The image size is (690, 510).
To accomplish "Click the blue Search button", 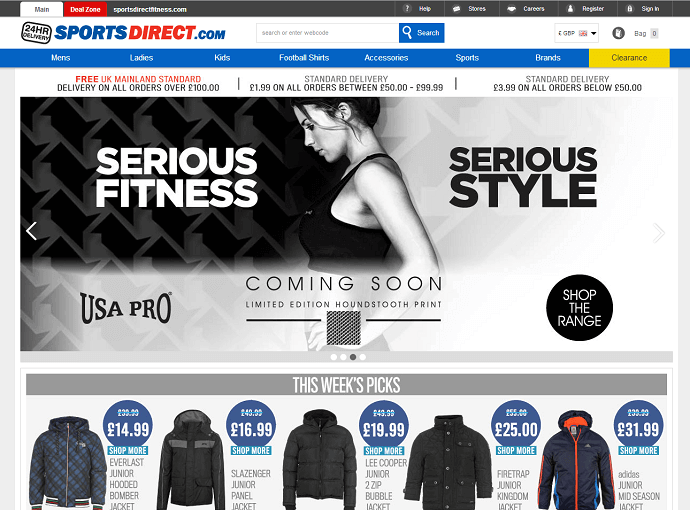I will 422,33.
